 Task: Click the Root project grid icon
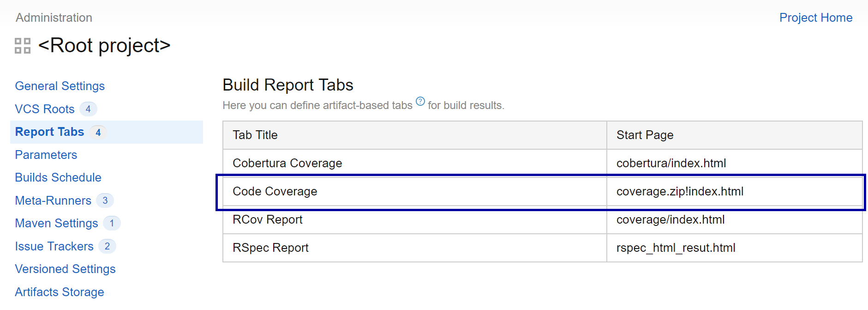click(x=23, y=46)
